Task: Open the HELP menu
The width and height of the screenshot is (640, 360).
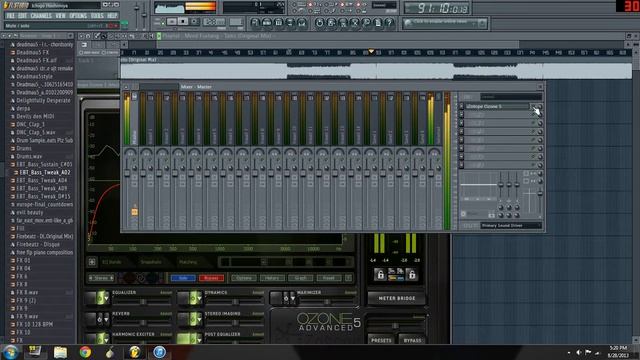Action: tap(112, 16)
